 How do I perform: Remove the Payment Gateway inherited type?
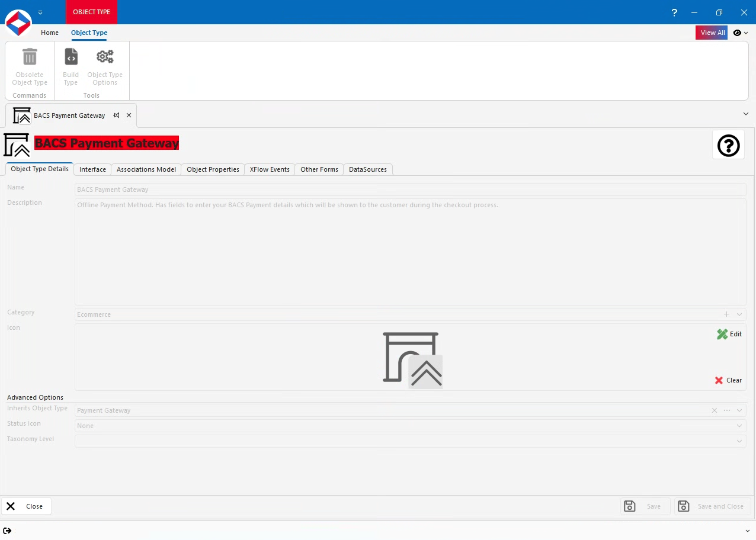click(x=715, y=410)
